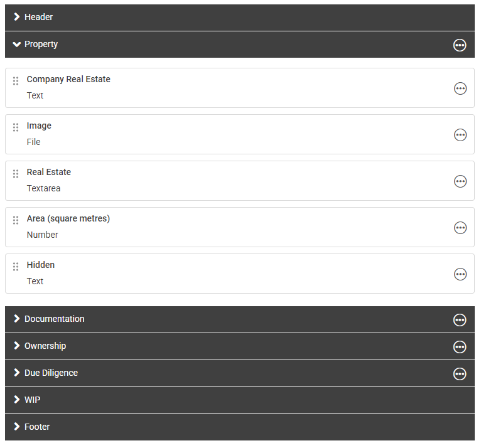
Task: Open options for Company Real Estate field
Action: coord(460,88)
